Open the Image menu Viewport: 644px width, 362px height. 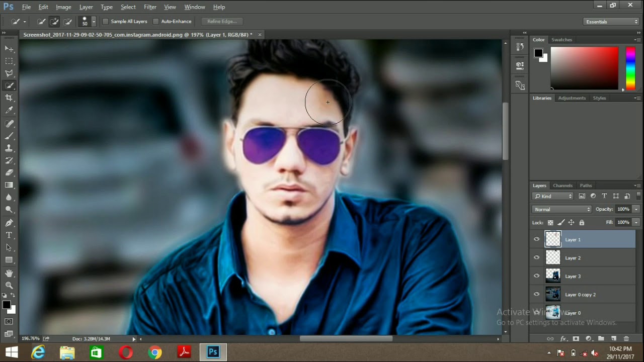click(63, 7)
